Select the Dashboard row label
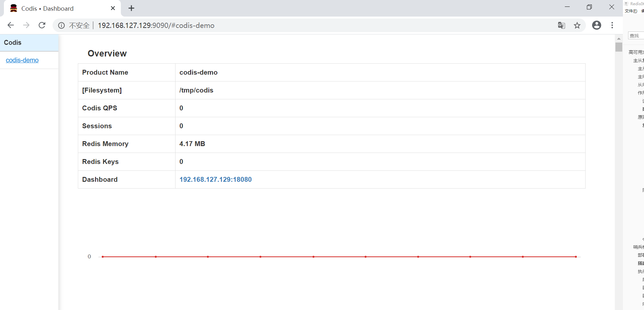This screenshot has height=310, width=644. pyautogui.click(x=100, y=180)
